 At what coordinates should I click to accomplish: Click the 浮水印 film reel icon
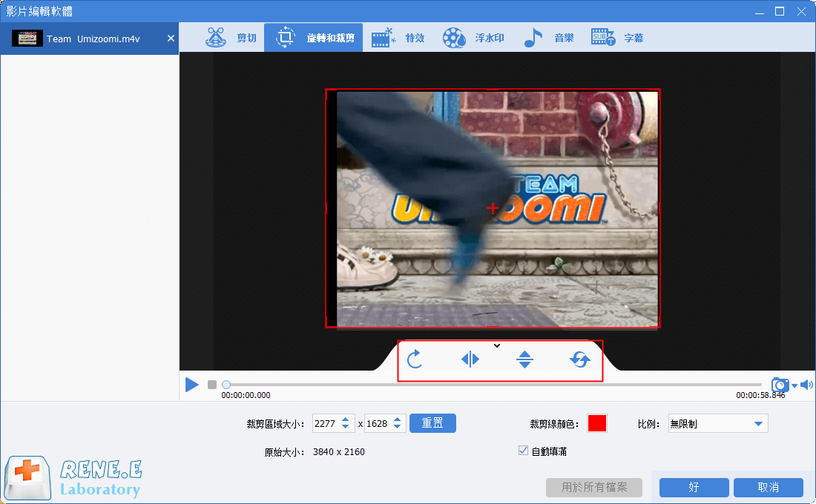point(454,38)
